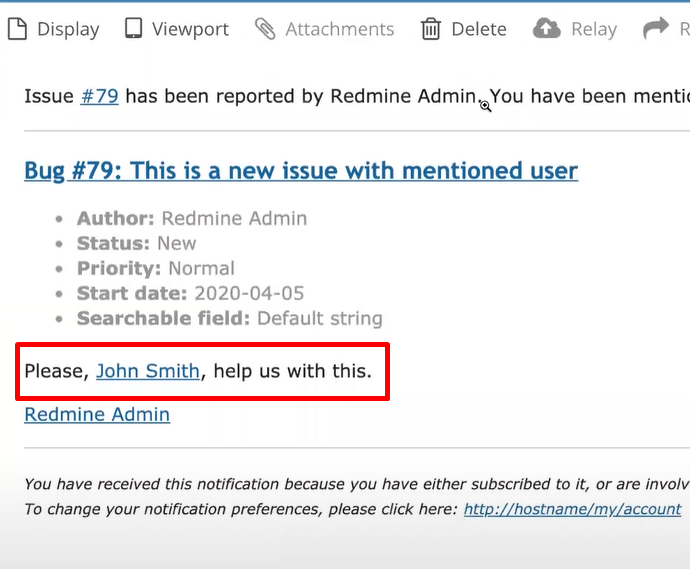
Task: Click the curved arrow icon after Relay
Action: point(655,29)
